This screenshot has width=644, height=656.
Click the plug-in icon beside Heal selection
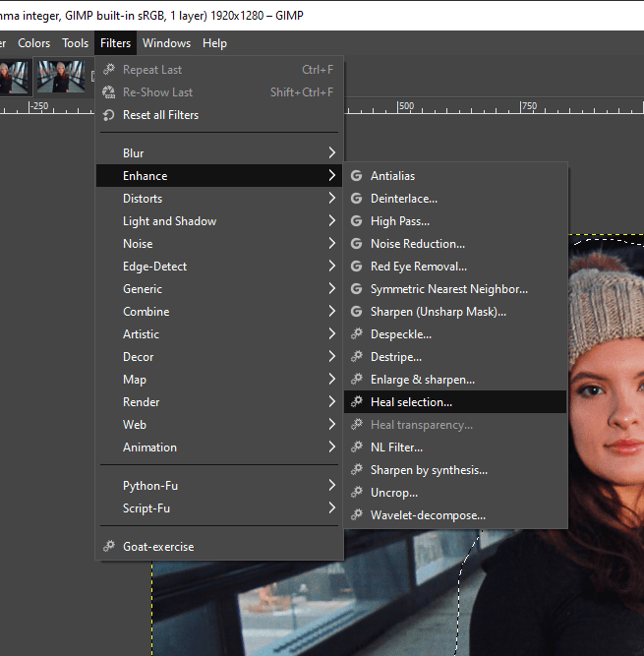pos(356,401)
